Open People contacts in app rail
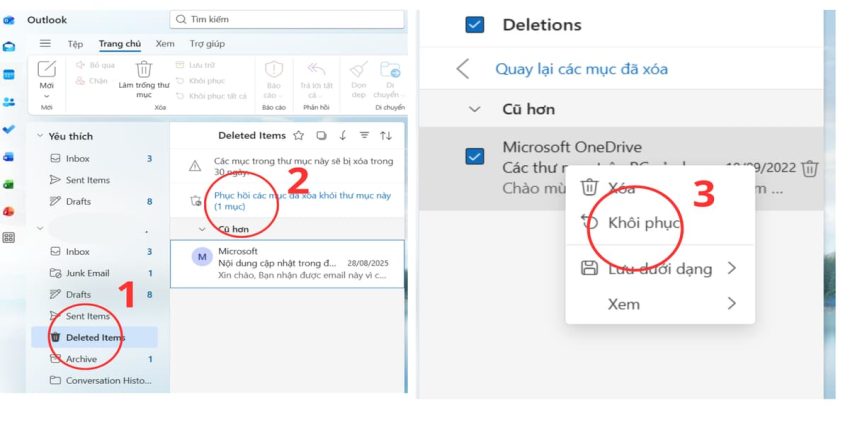Image resolution: width=850 pixels, height=425 pixels. coord(9,102)
